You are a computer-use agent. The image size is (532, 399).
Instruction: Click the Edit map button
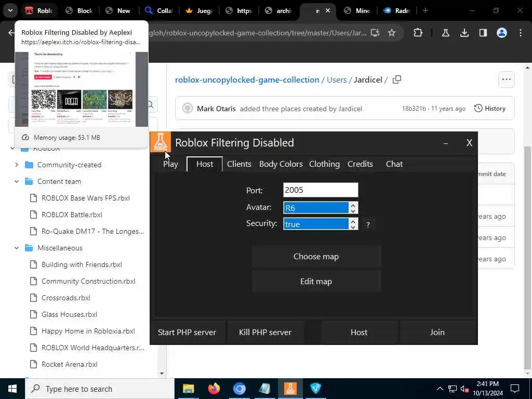pos(316,282)
